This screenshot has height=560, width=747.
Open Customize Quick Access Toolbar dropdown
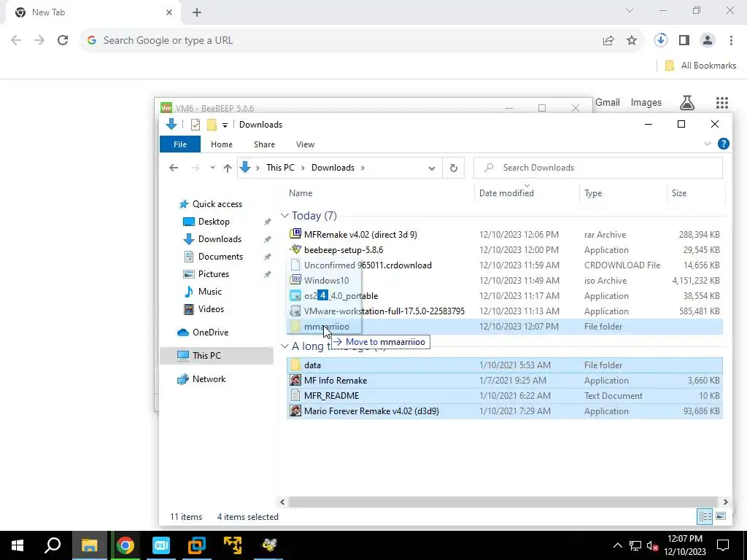point(225,125)
